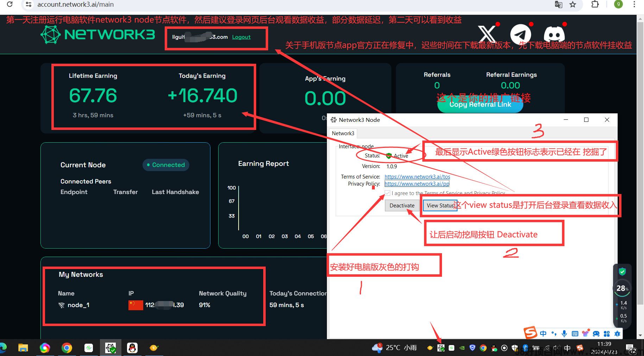Click the 28% floating performance widget

(x=622, y=288)
